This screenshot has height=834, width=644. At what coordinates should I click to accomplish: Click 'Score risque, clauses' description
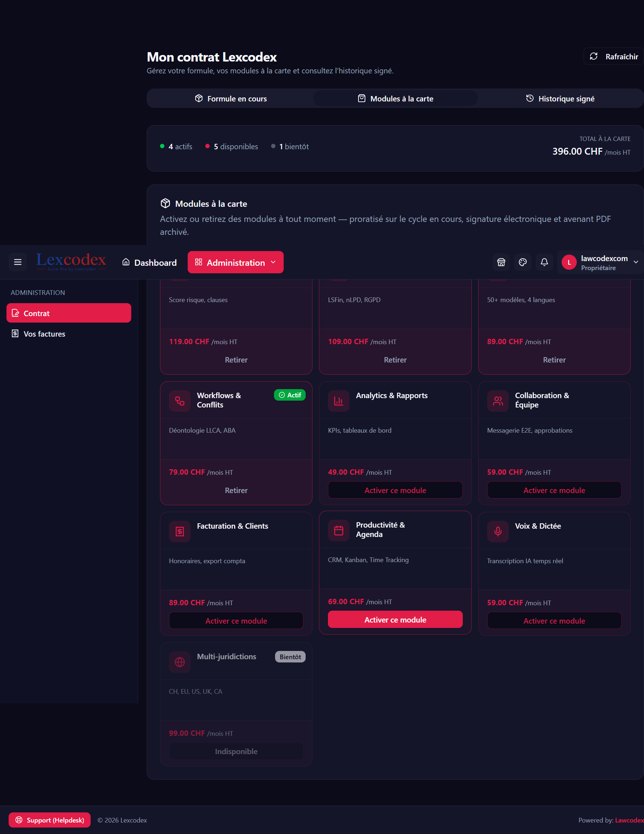(198, 300)
